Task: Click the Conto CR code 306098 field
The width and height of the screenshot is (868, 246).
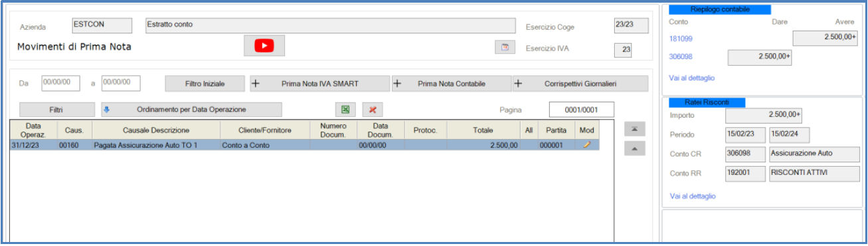Action: [745, 154]
